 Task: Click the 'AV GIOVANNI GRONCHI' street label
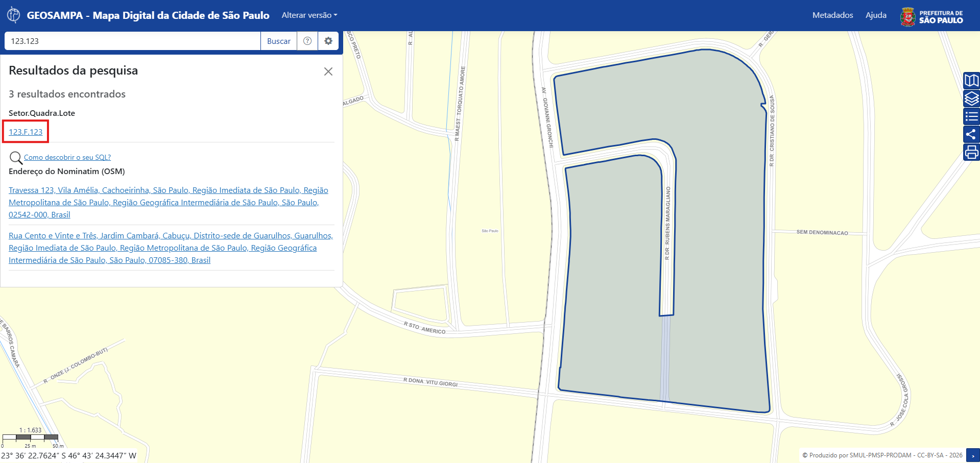[x=547, y=117]
